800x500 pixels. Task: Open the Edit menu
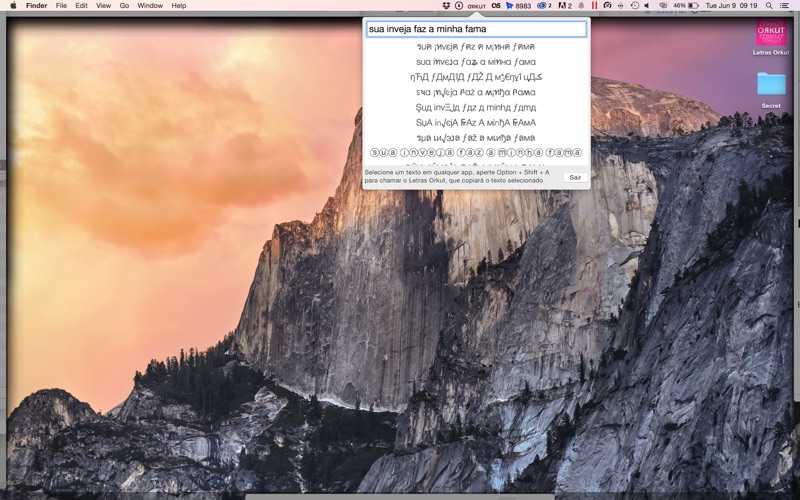pos(81,6)
